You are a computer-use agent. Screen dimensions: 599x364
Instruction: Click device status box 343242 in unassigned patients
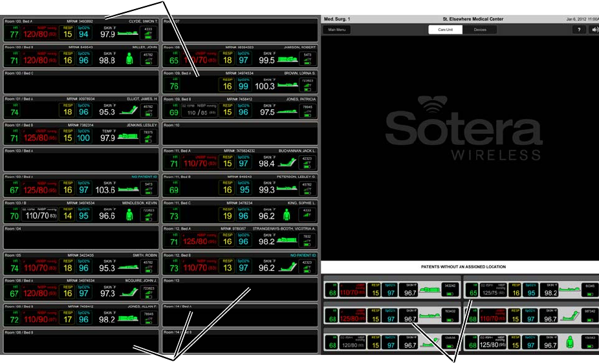point(450,290)
